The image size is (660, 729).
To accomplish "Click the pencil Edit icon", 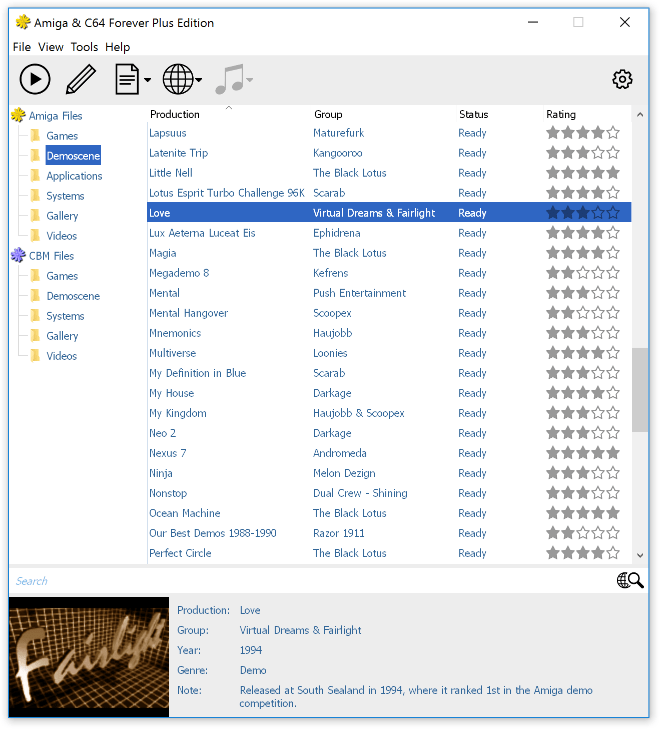I will click(81, 80).
